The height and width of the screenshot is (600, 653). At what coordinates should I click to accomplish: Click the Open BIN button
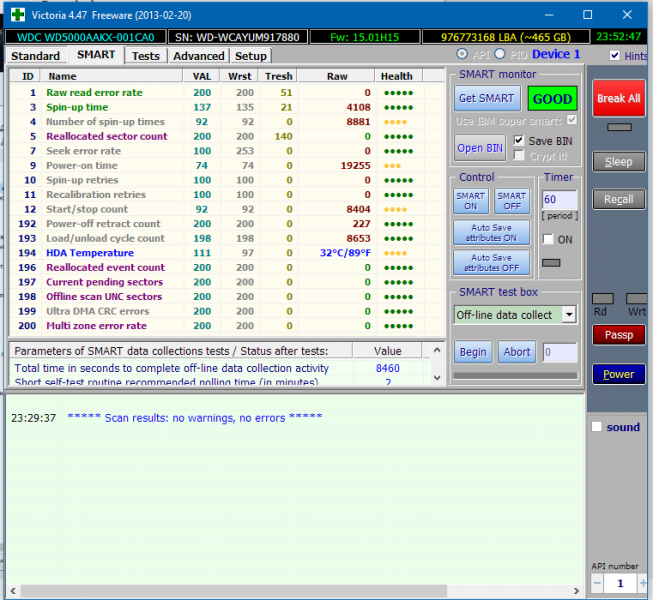[x=480, y=148]
